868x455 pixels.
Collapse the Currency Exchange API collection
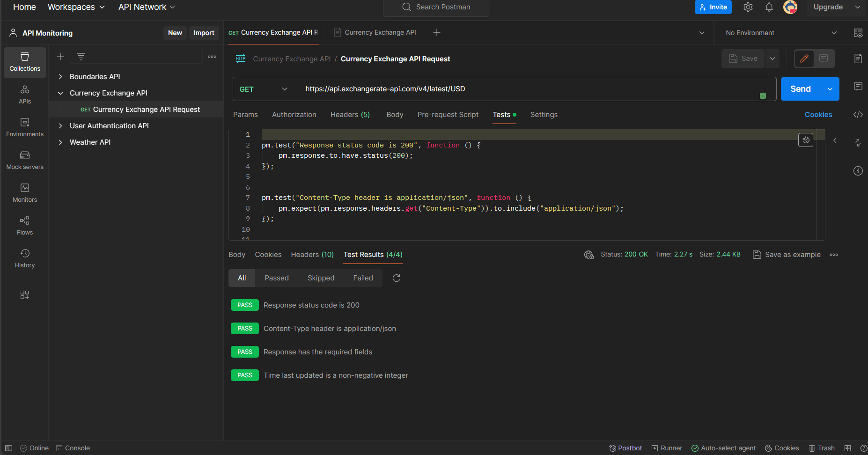click(60, 93)
